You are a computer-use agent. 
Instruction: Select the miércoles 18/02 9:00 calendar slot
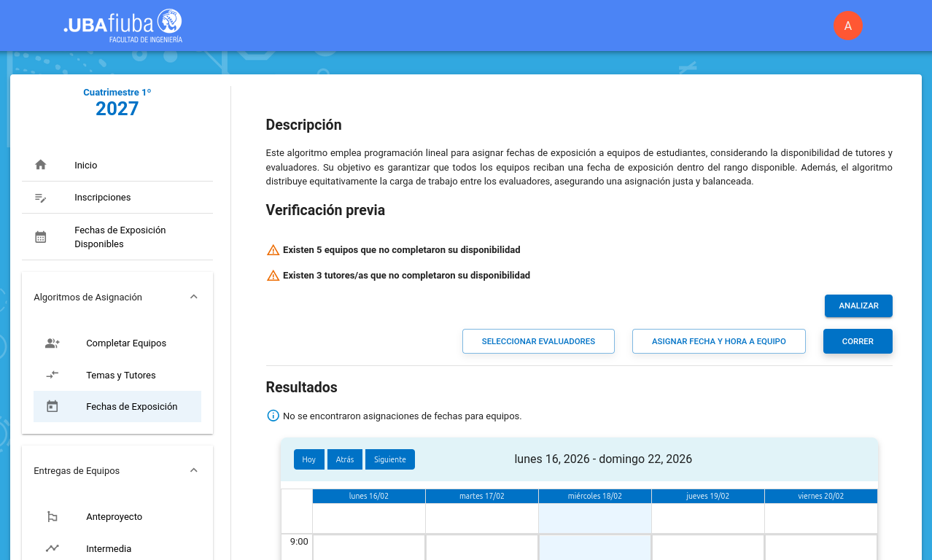pyautogui.click(x=594, y=548)
